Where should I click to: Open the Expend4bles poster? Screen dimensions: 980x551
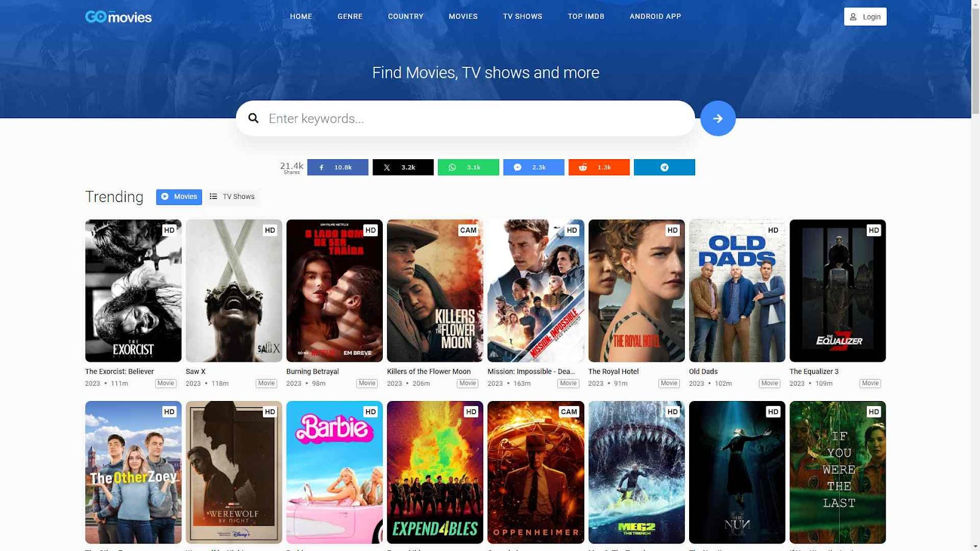pos(435,472)
